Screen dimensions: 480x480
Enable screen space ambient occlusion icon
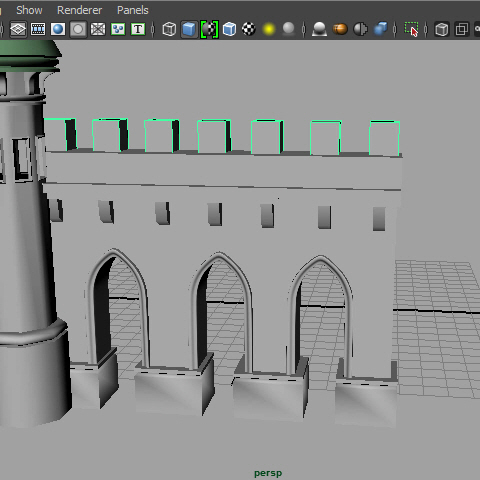(319, 29)
